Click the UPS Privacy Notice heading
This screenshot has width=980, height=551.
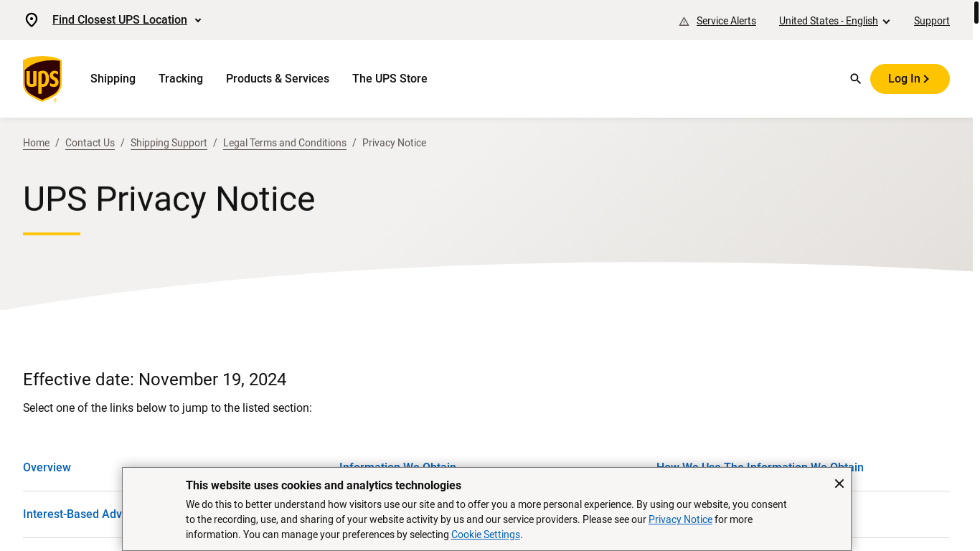(169, 199)
